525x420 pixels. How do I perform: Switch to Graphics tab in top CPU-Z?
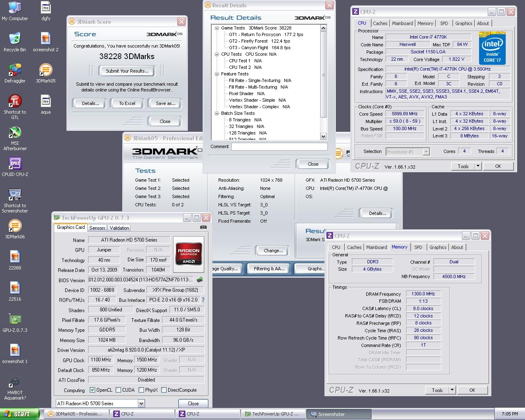tap(463, 23)
